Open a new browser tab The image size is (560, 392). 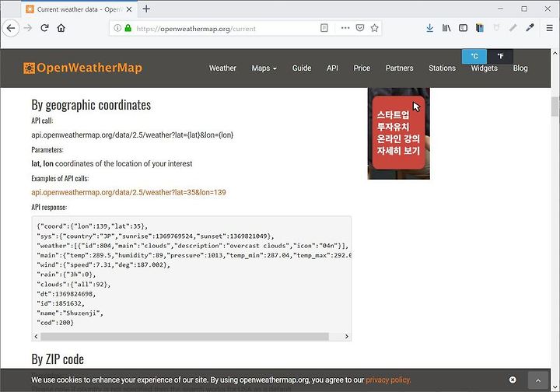146,9
